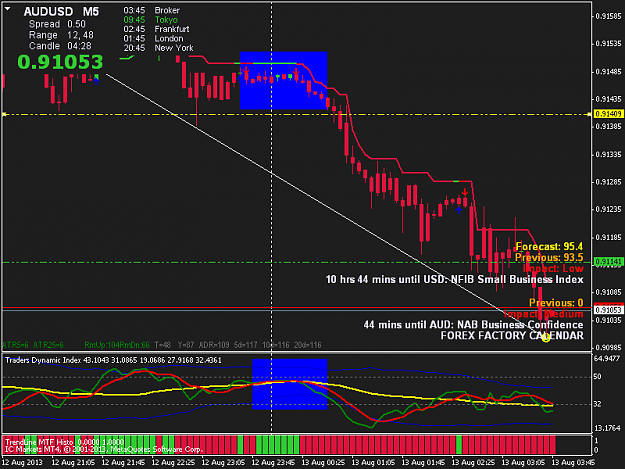Screen dimensions: 625x469
Task: Click the NAB Business Confidence countdown text
Action: [473, 325]
